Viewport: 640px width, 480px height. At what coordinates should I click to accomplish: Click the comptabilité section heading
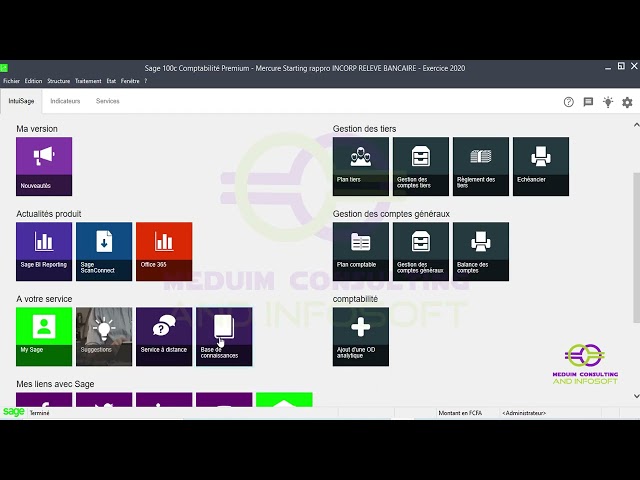click(x=355, y=299)
